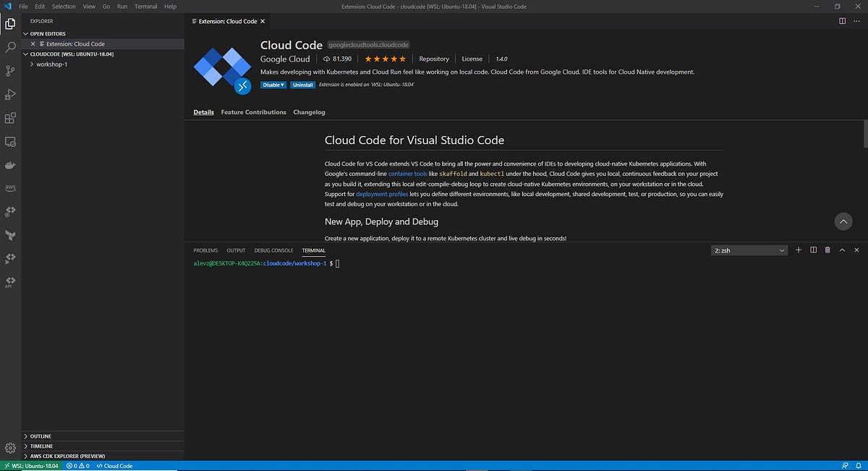Open the Search view in the activity bar

tap(10, 46)
